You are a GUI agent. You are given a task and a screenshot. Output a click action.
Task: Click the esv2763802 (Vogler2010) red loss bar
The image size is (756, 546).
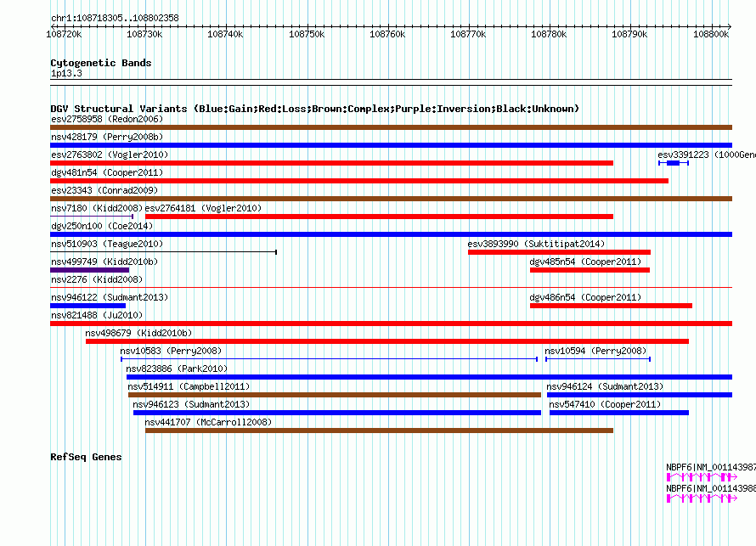(332, 163)
